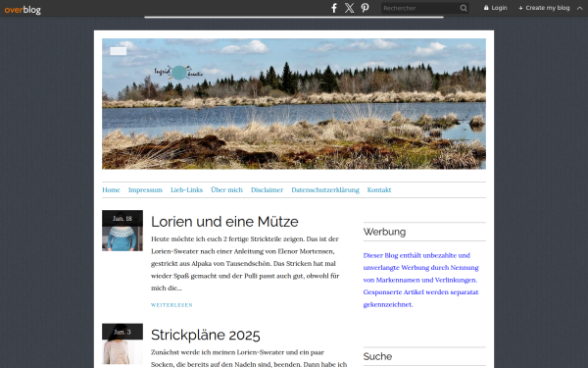Open the Jan. 18 sweater thumbnail

tap(122, 231)
